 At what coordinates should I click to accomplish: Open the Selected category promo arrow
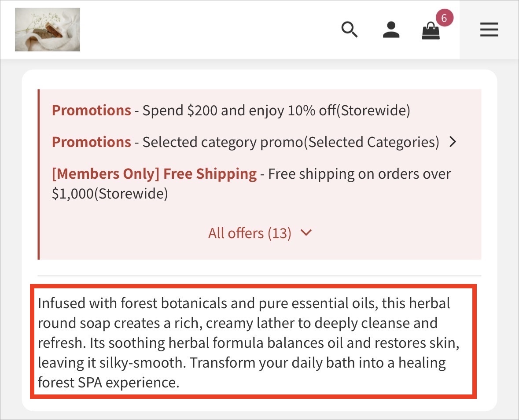point(453,142)
